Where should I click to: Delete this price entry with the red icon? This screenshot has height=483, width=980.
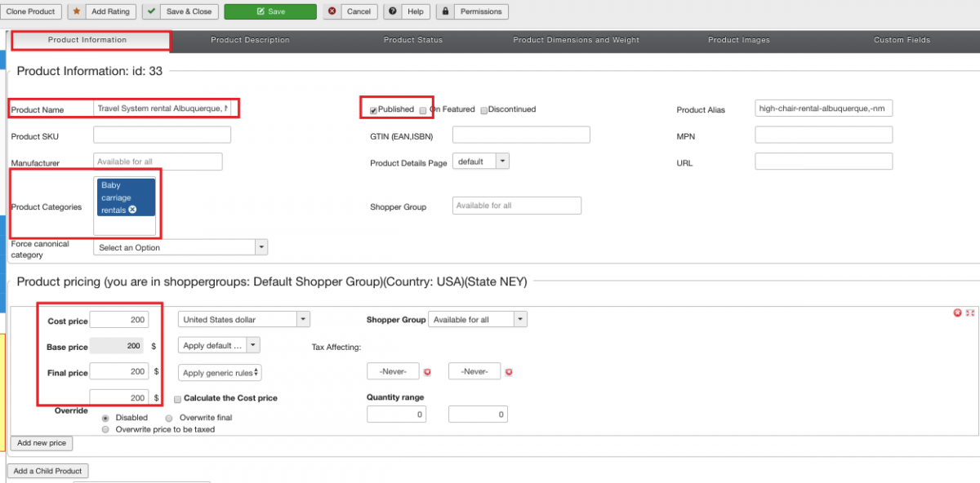(x=957, y=313)
